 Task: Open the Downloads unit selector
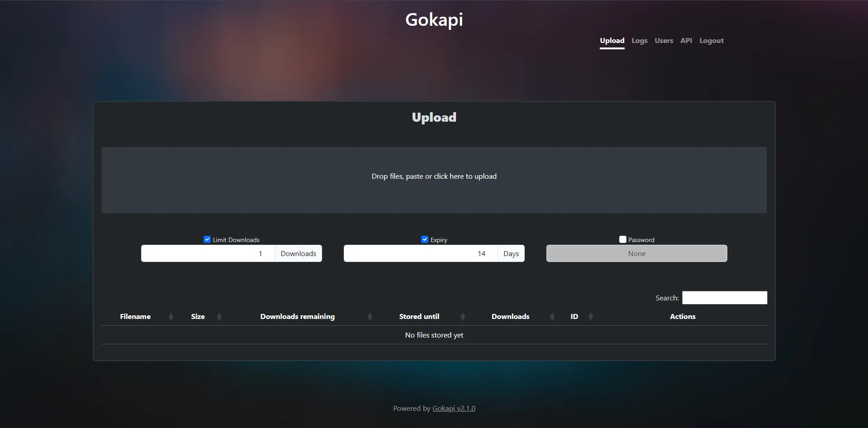(298, 253)
